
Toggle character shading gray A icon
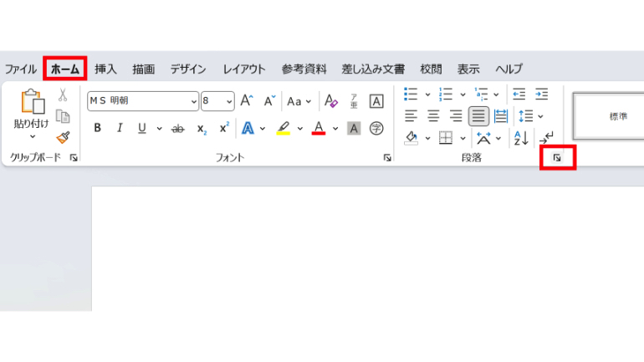pyautogui.click(x=354, y=129)
